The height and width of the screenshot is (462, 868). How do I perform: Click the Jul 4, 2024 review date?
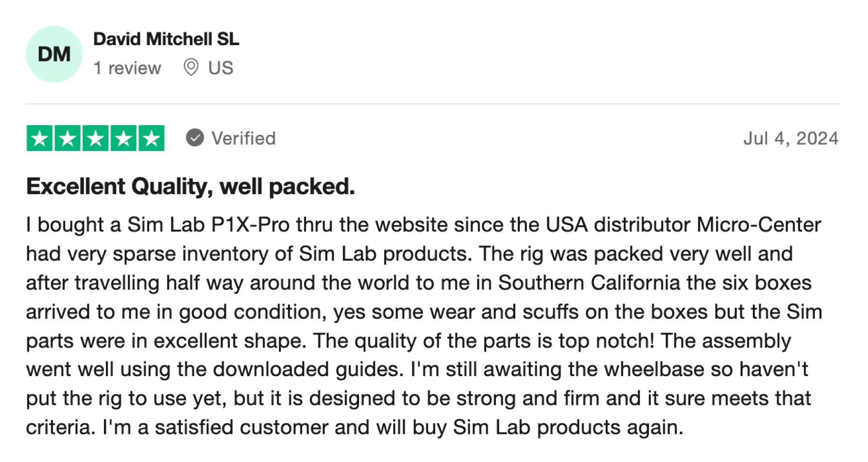(791, 138)
